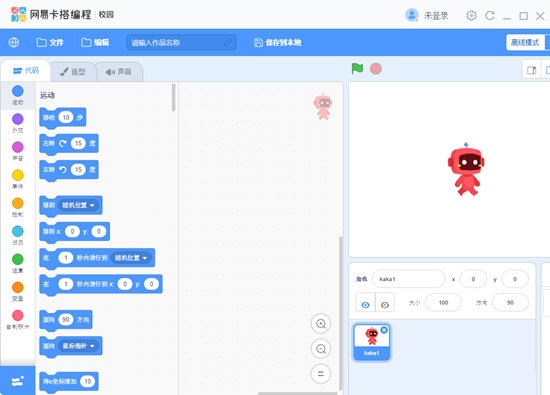550x395 pixels.
Task: Click 未登录 login text
Action: pos(436,16)
